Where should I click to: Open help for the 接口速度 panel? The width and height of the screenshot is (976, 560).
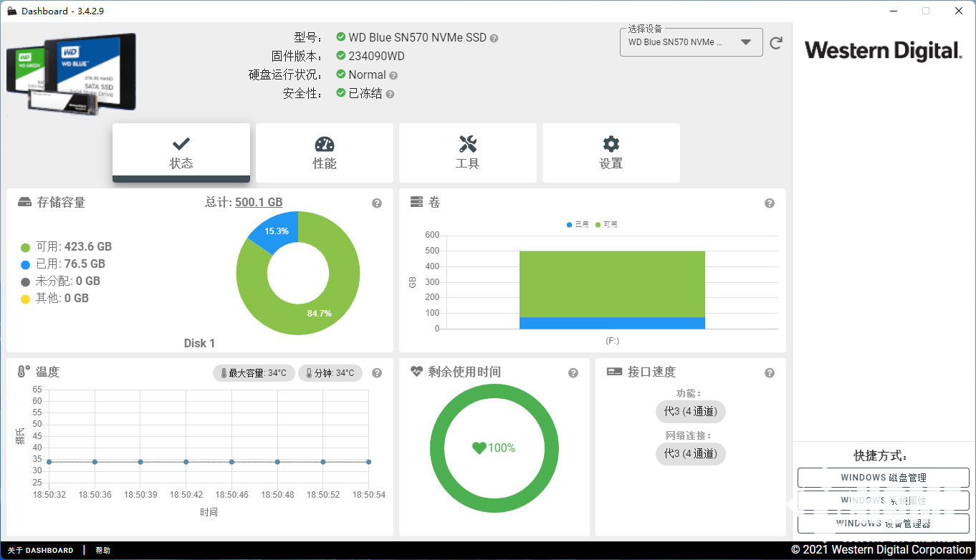pos(770,373)
